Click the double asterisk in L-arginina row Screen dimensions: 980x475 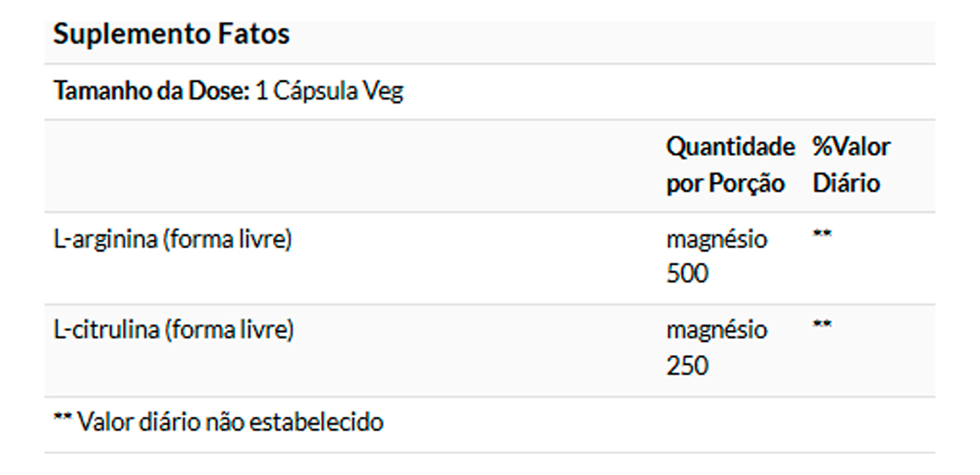tap(822, 235)
